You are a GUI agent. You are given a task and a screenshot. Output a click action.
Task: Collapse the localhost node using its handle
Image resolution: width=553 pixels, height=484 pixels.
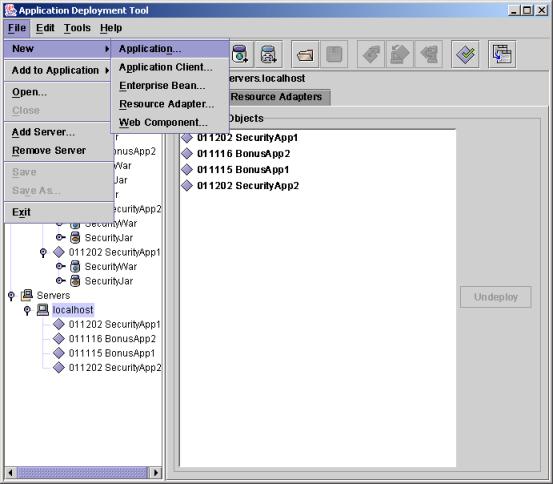coord(27,310)
